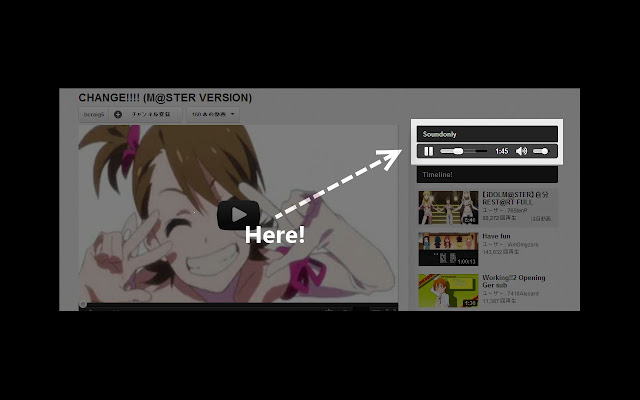This screenshot has width=640, height=400.
Task: Click the plus icon subscribe button
Action: [x=118, y=115]
